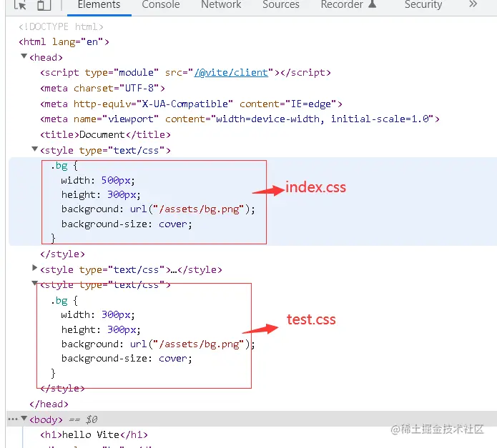Open the Sources tab
This screenshot has width=497, height=448.
pyautogui.click(x=281, y=5)
